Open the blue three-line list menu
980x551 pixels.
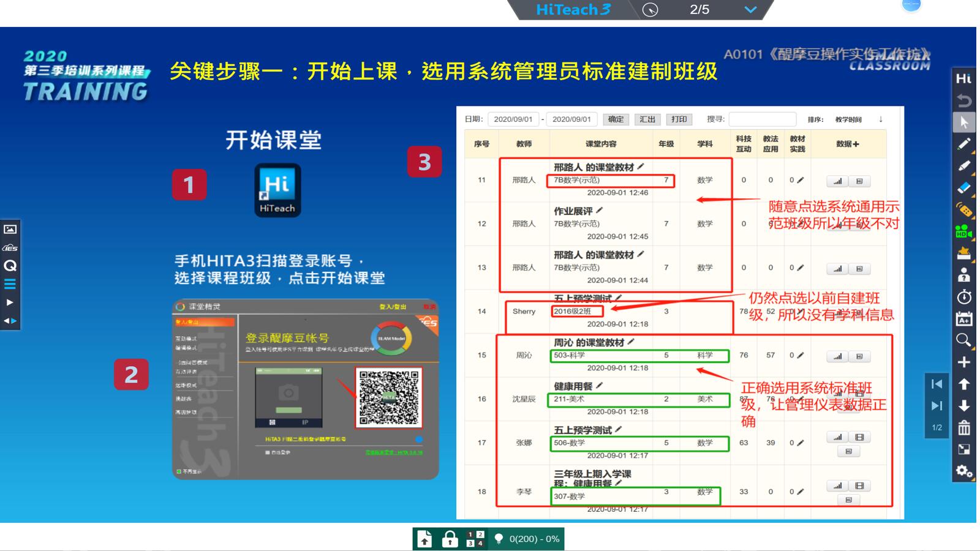point(10,284)
